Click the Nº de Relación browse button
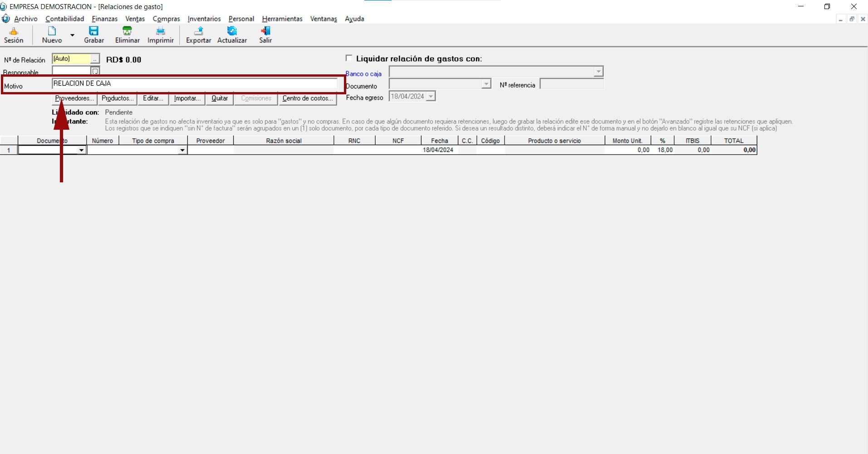Image resolution: width=868 pixels, height=454 pixels. click(94, 59)
